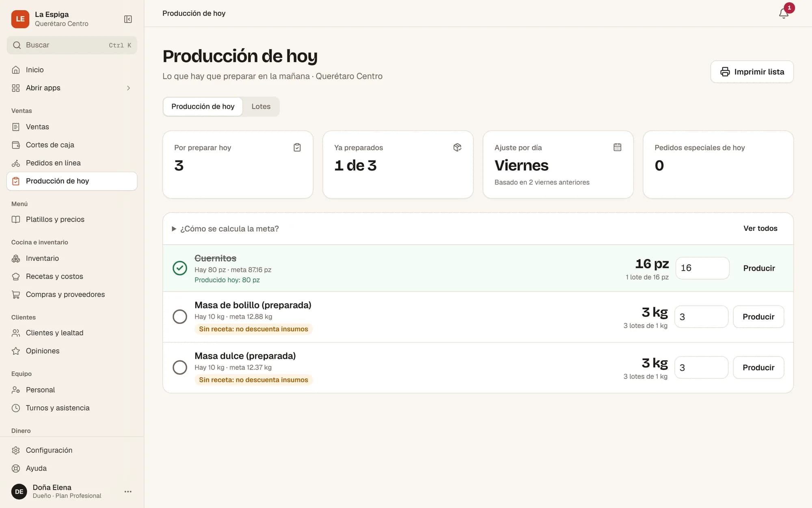Click calendar icon in Ajuste por día card
The height and width of the screenshot is (508, 812).
[617, 147]
